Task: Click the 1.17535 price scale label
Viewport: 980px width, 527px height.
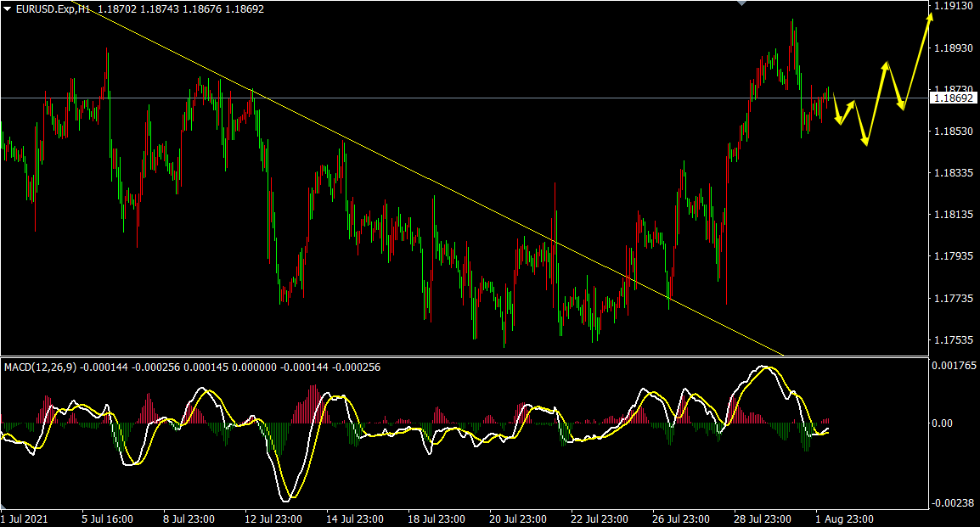Action: 953,340
